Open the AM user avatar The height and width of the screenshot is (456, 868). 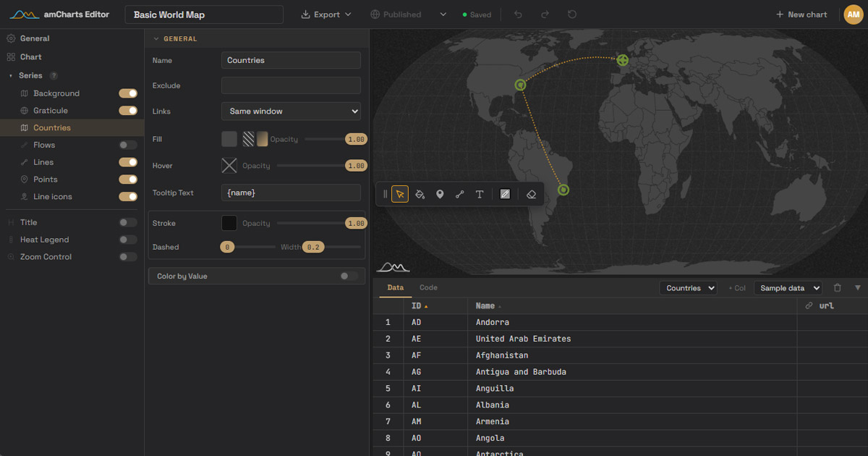tap(854, 14)
